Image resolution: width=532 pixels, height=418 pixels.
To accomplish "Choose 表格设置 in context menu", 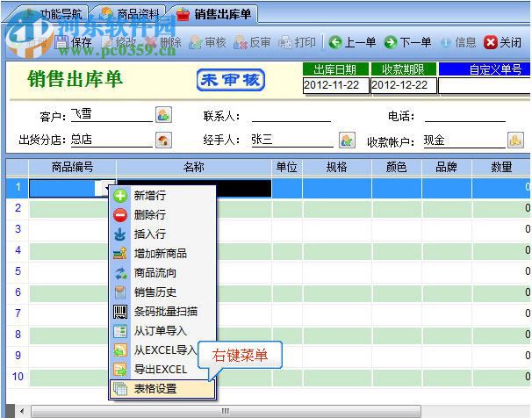I will [x=162, y=389].
